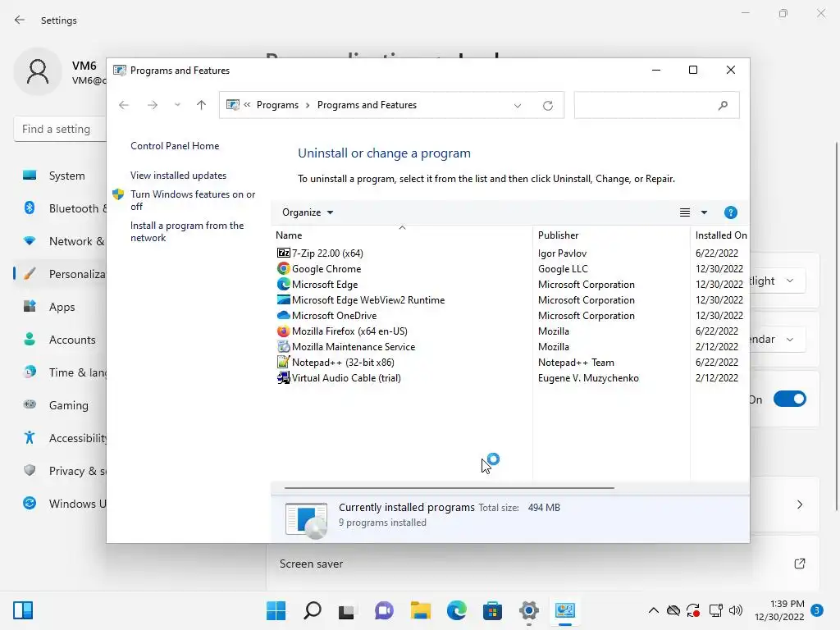
Task: Open View installed updates link
Action: (178, 176)
